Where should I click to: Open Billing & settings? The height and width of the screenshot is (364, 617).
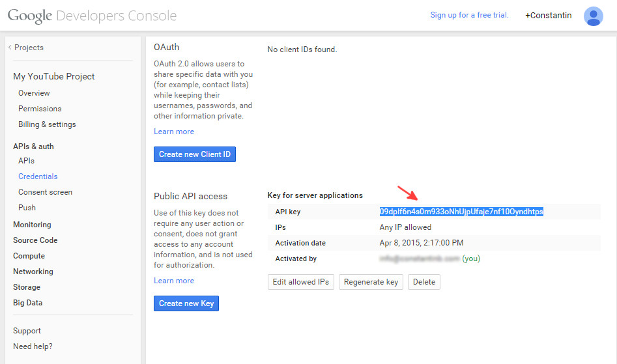[x=47, y=124]
